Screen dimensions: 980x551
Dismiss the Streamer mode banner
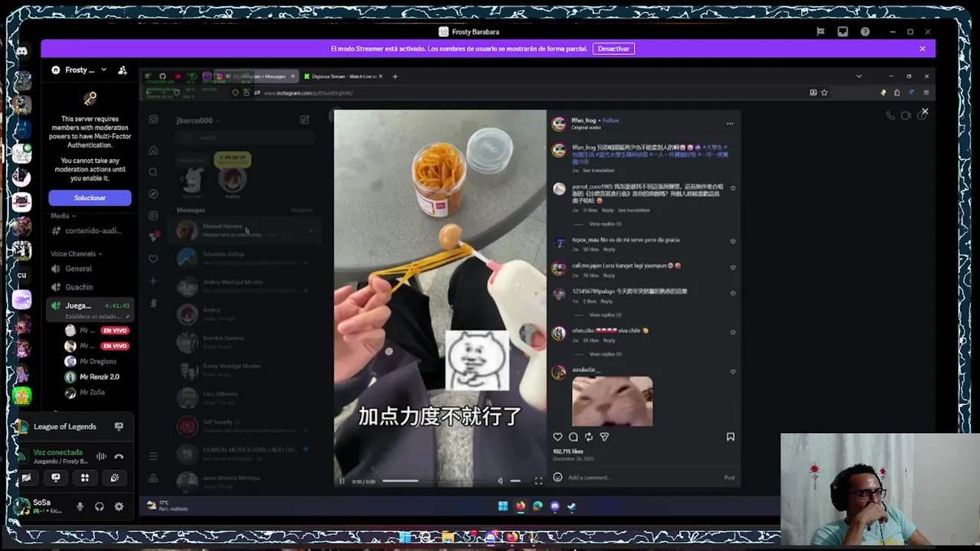coord(923,49)
